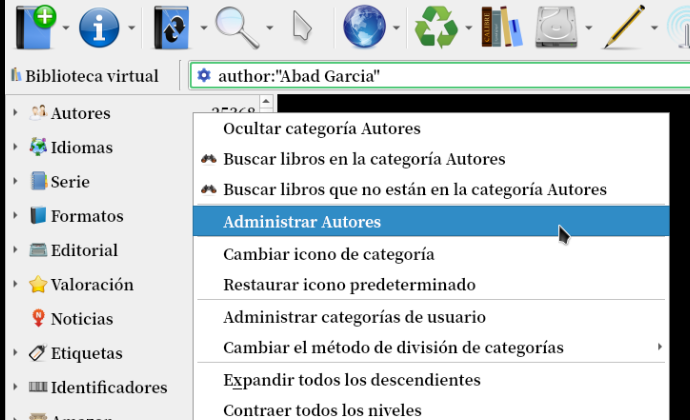This screenshot has width=690, height=420.
Task: Open the Add books dropdown arrow
Action: 66,28
